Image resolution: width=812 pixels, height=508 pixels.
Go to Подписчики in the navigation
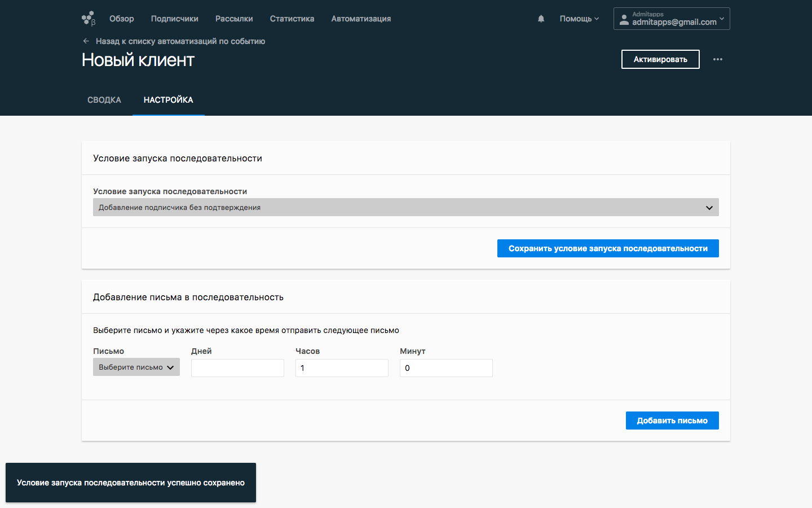click(x=174, y=19)
